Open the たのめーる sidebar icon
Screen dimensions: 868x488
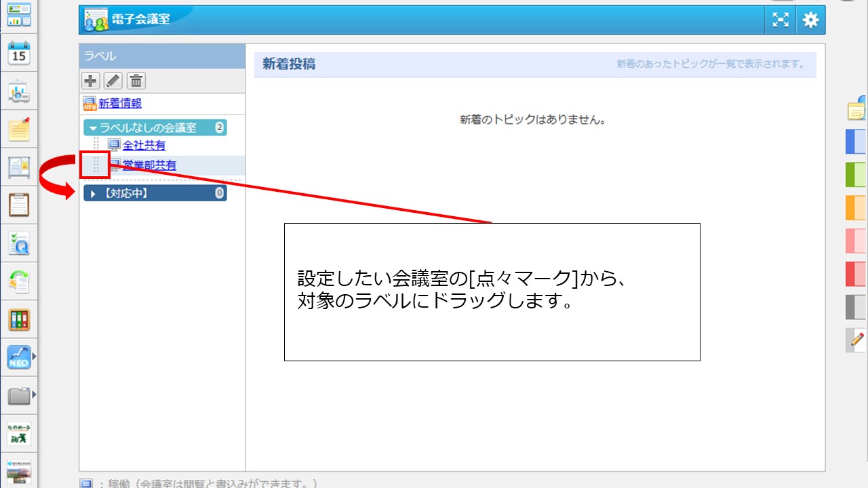pyautogui.click(x=19, y=434)
